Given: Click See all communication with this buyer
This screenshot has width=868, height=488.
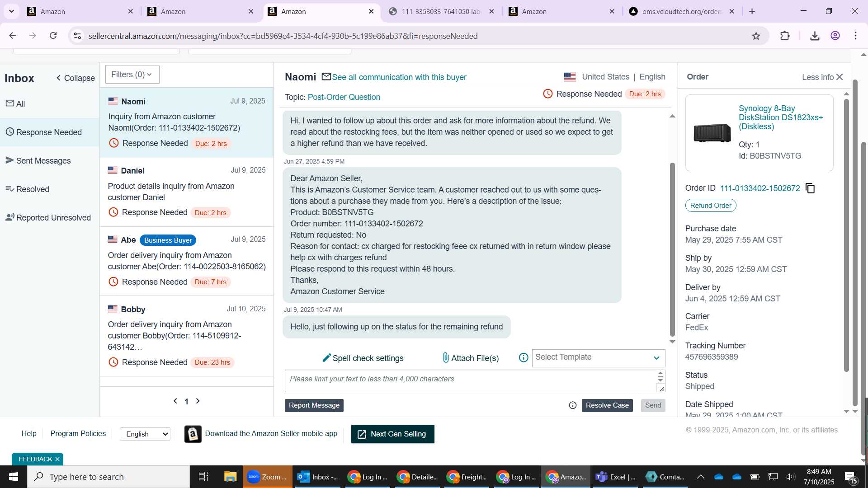Looking at the screenshot, I should point(399,77).
